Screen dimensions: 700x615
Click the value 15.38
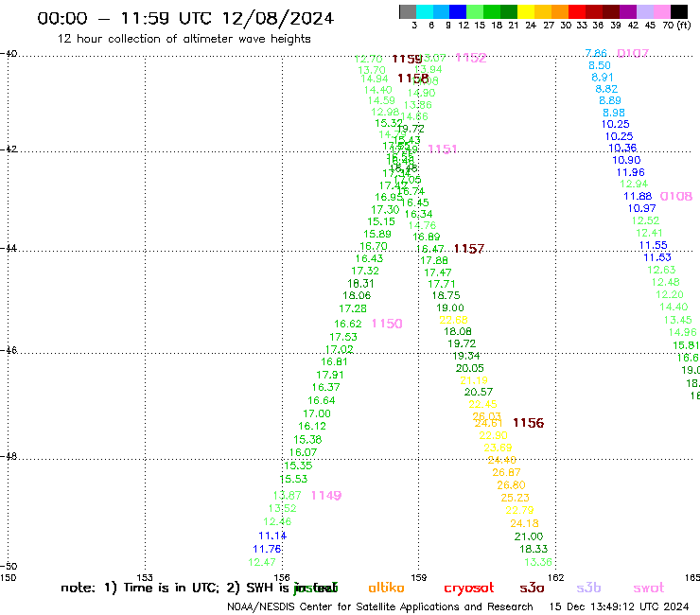[x=307, y=439]
